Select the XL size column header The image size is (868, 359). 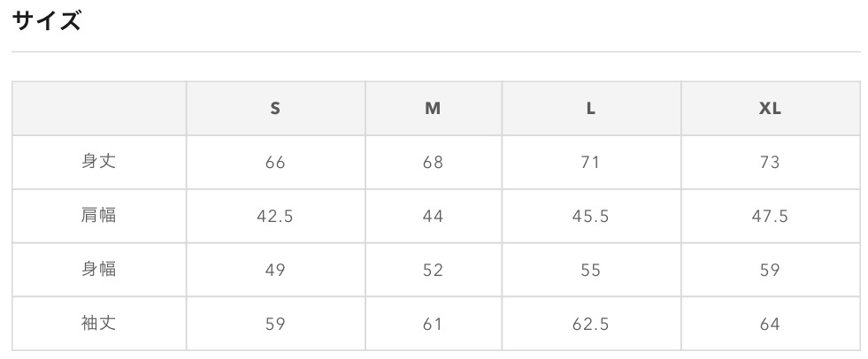pyautogui.click(x=770, y=109)
